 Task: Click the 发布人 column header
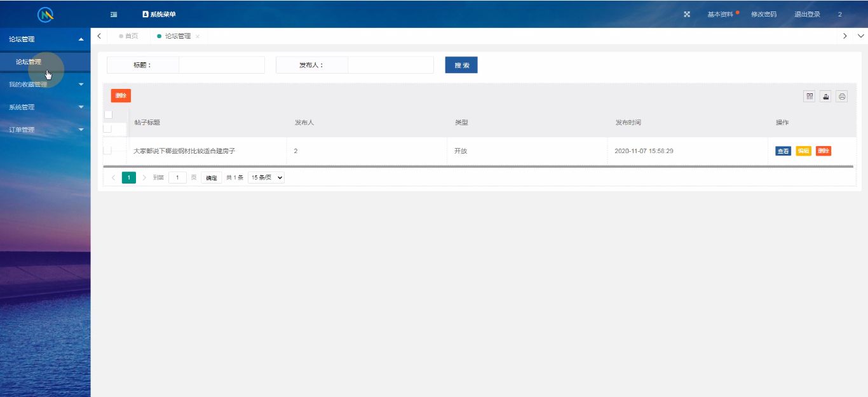click(x=304, y=123)
